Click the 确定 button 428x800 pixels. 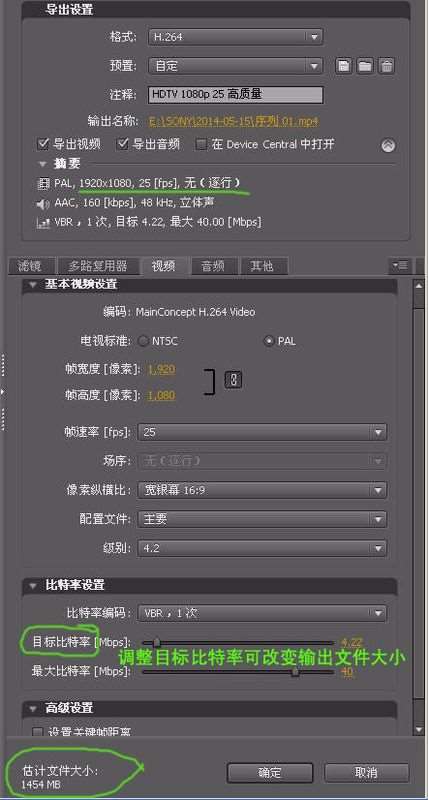[x=269, y=772]
